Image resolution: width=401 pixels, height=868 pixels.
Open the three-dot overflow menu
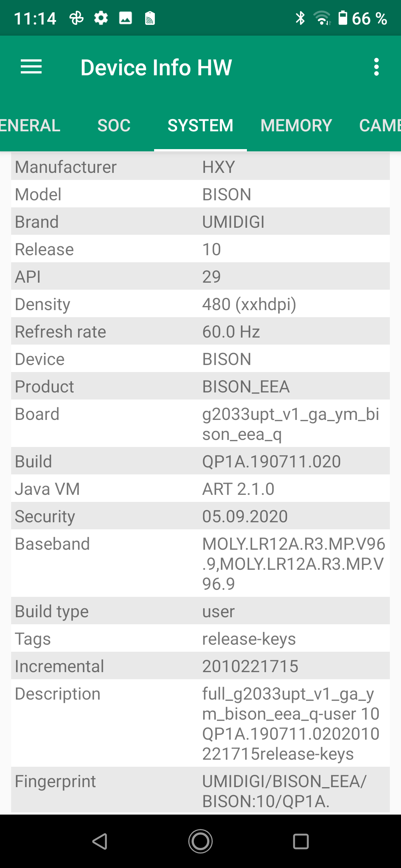pyautogui.click(x=376, y=67)
